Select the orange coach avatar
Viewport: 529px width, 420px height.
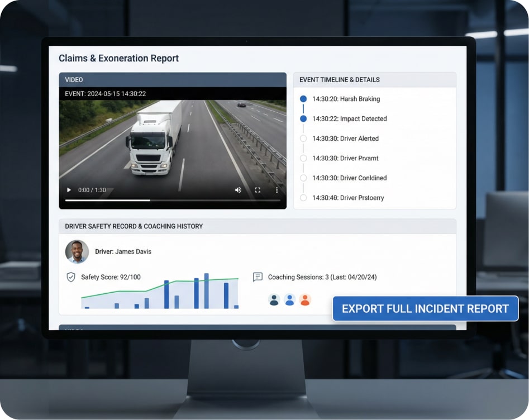click(x=304, y=300)
